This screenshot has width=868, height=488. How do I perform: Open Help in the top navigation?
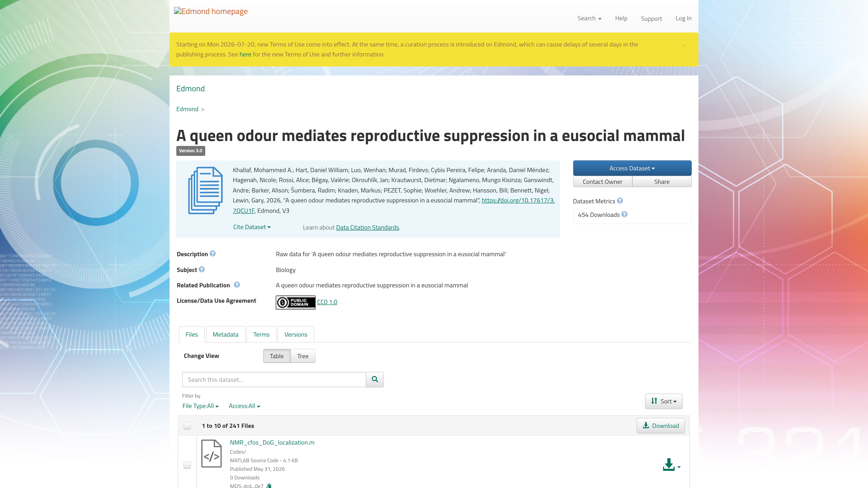(x=621, y=18)
